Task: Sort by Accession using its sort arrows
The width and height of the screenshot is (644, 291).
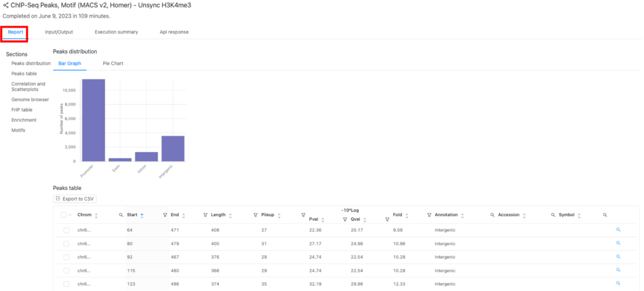Action: [524, 215]
